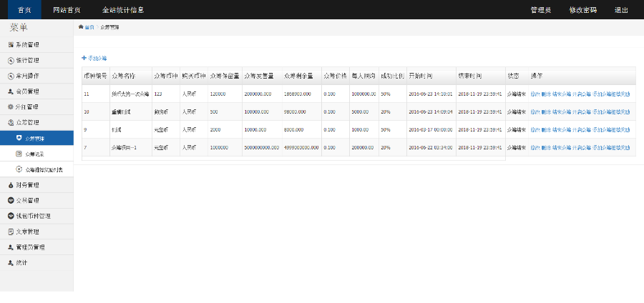Click the 财务管理 money bag icon

coord(11,185)
